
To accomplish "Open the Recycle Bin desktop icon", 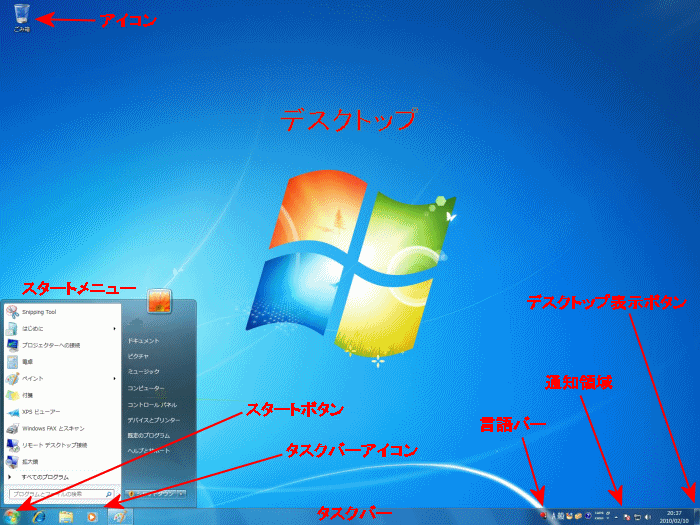I will coord(21,18).
